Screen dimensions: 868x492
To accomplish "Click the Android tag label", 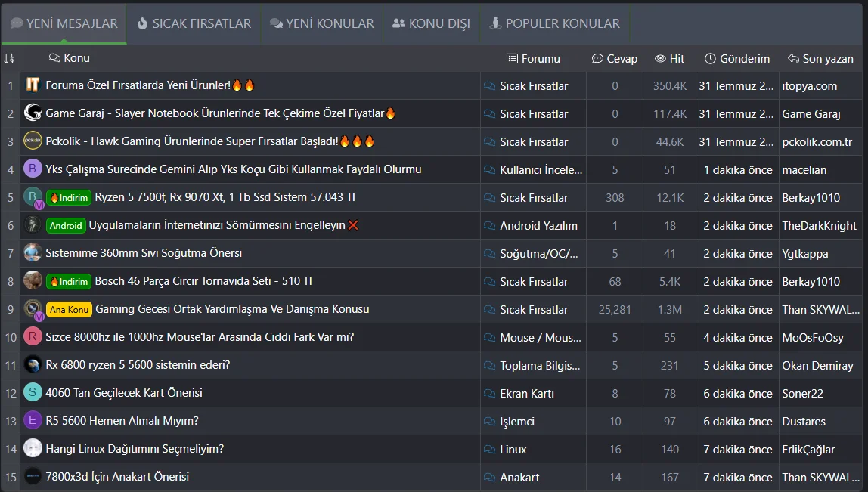I will pos(65,225).
